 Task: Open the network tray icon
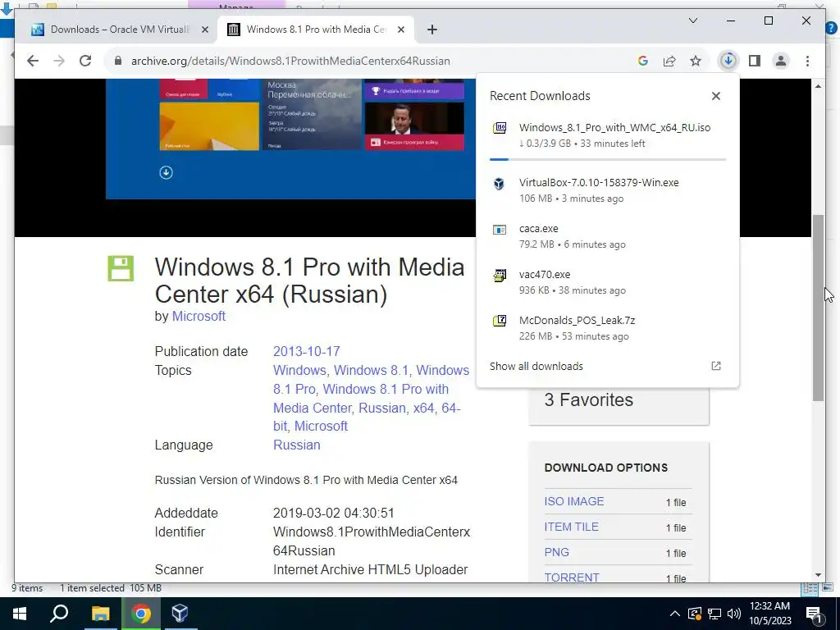point(714,614)
